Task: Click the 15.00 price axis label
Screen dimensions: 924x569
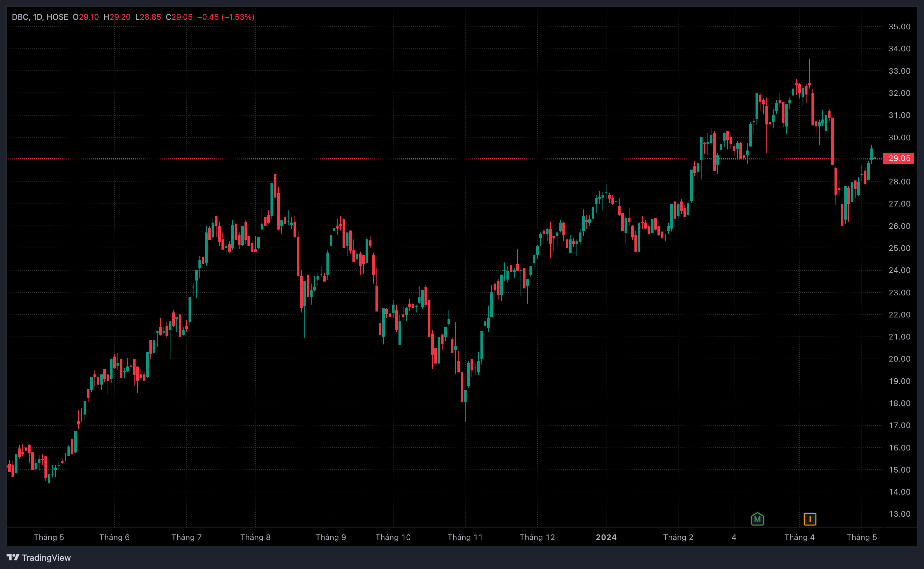Action: [899, 470]
